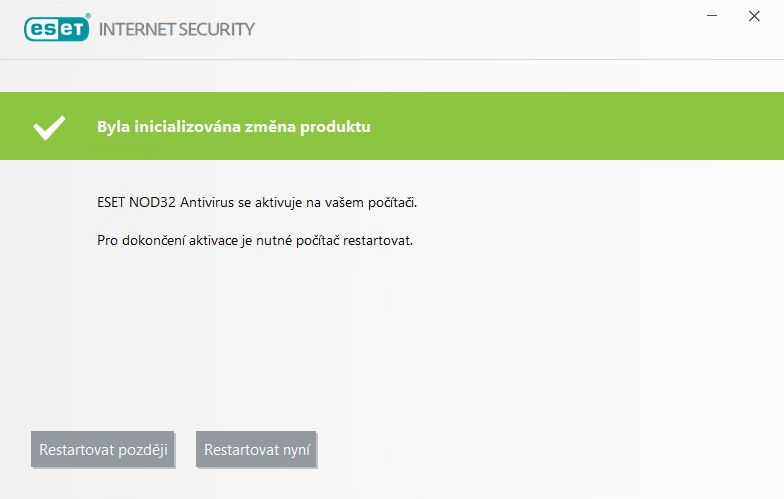Close the ESET Internet Security dialog
The image size is (784, 499).
[754, 16]
